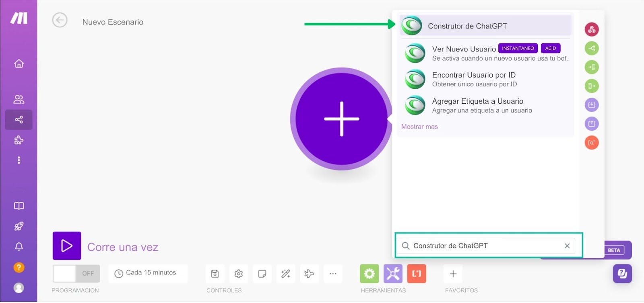
Task: Click the orange search-bracket circle icon
Action: point(592,143)
